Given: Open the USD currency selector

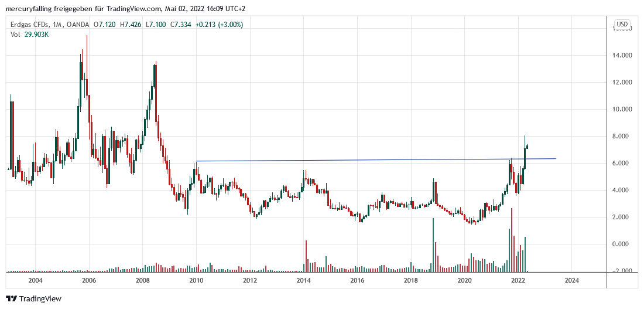Looking at the screenshot, I should pyautogui.click(x=622, y=24).
